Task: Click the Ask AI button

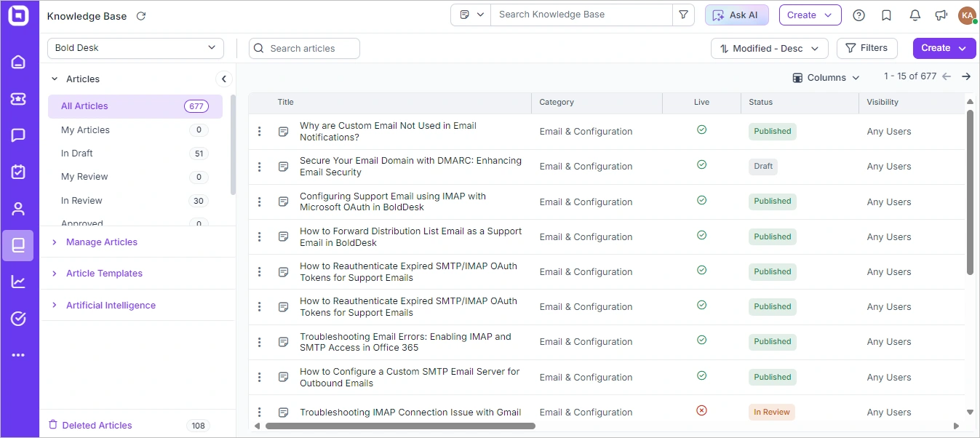Action: tap(736, 15)
